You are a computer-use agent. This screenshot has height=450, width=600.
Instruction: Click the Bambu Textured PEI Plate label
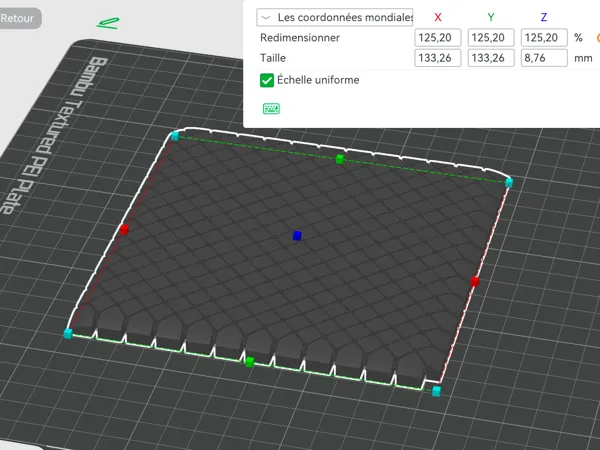pyautogui.click(x=54, y=134)
